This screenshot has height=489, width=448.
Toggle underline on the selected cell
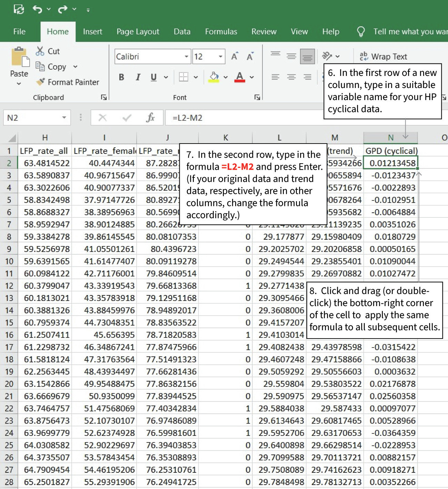pyautogui.click(x=153, y=77)
